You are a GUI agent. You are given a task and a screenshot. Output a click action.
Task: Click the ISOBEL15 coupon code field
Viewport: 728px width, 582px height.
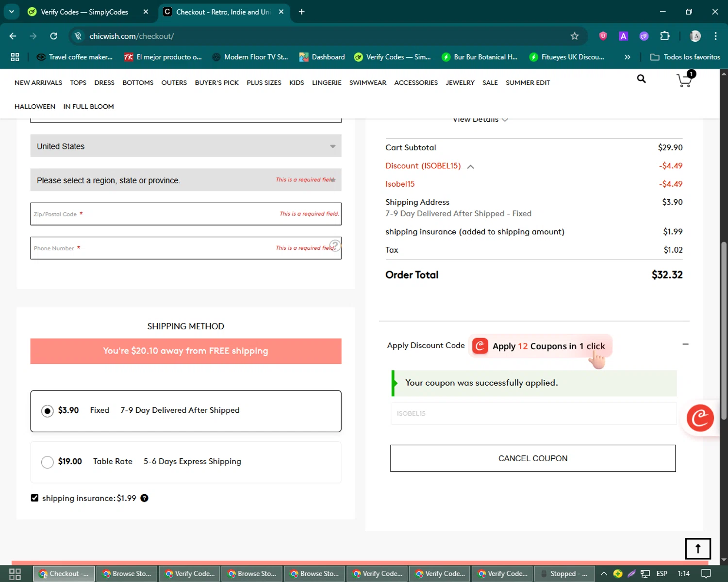pos(534,413)
